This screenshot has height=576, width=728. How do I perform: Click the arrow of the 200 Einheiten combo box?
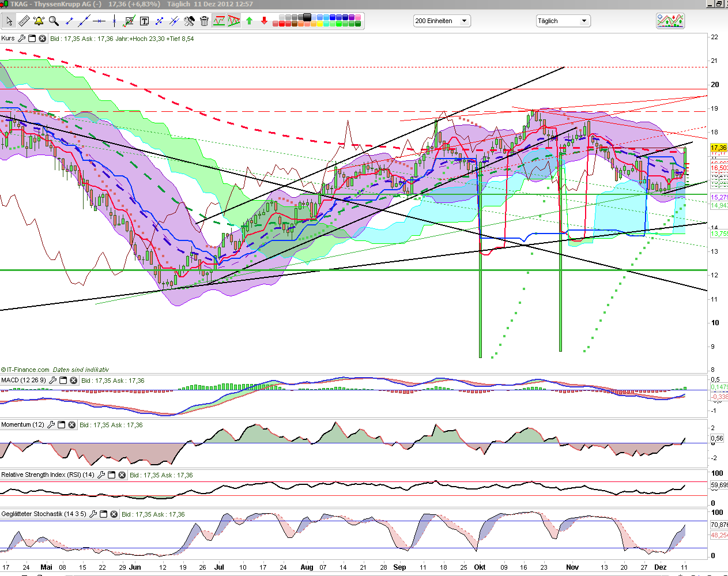[x=465, y=21]
